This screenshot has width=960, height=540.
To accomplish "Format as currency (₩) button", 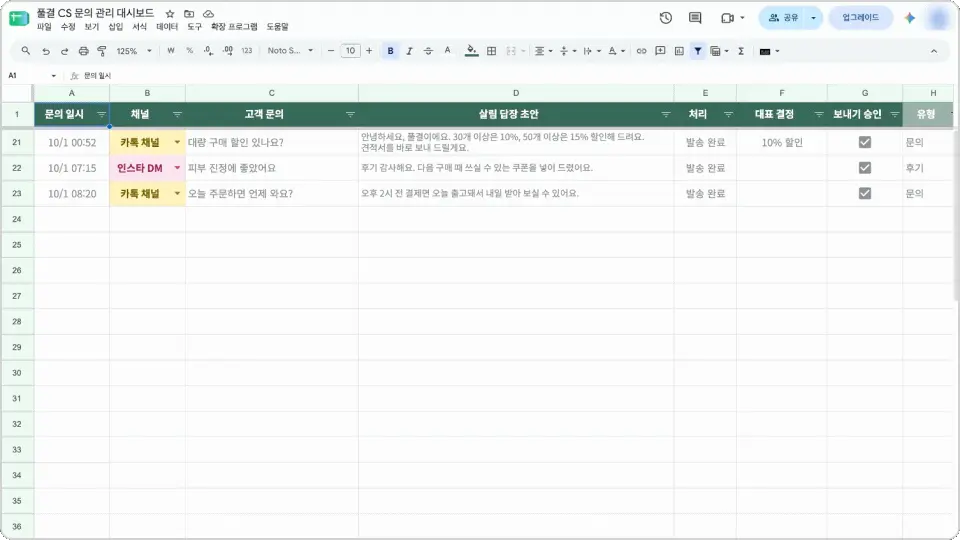I will [171, 51].
